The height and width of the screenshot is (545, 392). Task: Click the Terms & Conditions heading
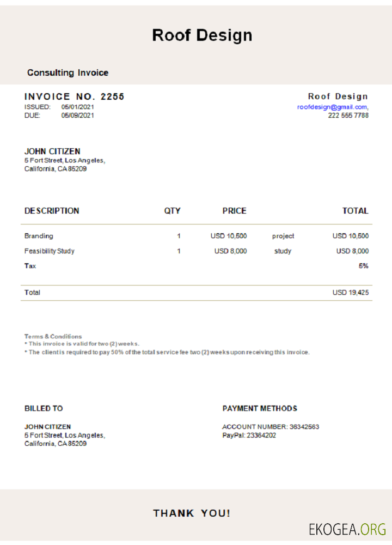tap(53, 336)
